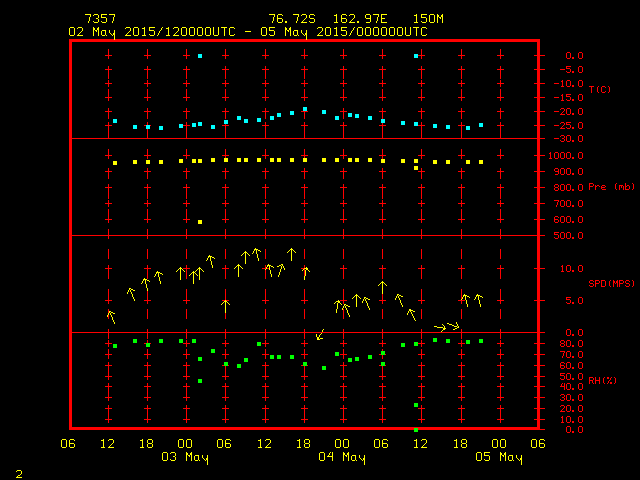Image resolution: width=640 pixels, height=480 pixels.
Task: Click the number 2 in bottom-left corner
Action: click(x=18, y=472)
